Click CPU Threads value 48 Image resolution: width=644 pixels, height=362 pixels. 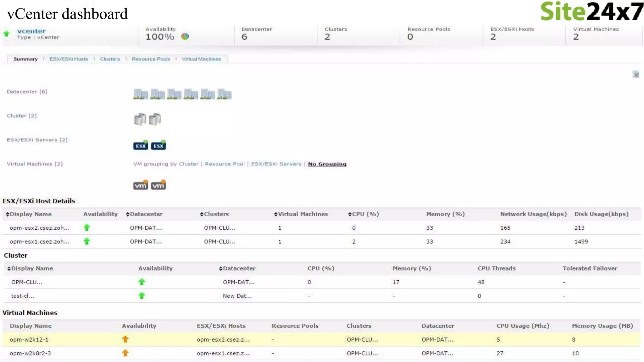(481, 282)
